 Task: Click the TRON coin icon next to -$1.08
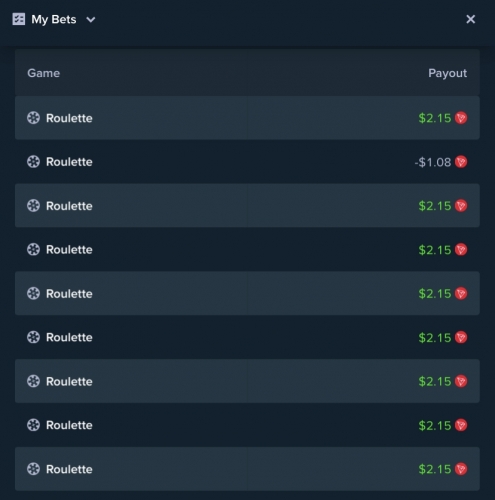(461, 162)
